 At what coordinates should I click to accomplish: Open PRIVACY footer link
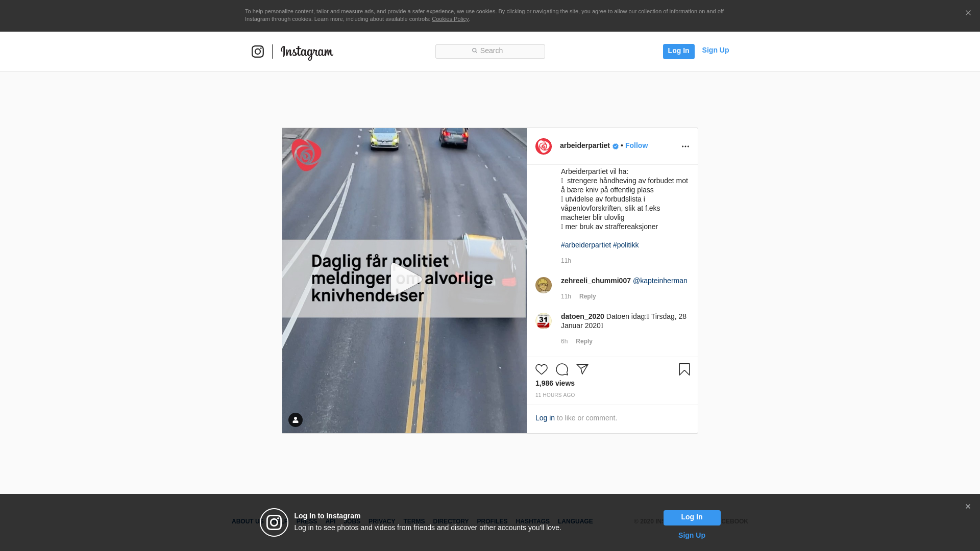click(382, 521)
